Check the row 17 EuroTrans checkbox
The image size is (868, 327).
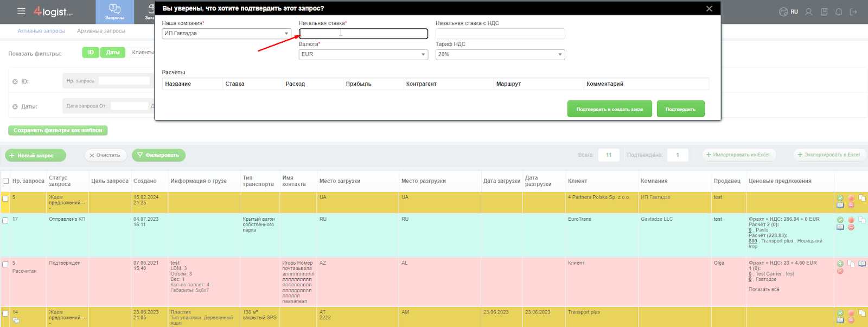coord(5,221)
